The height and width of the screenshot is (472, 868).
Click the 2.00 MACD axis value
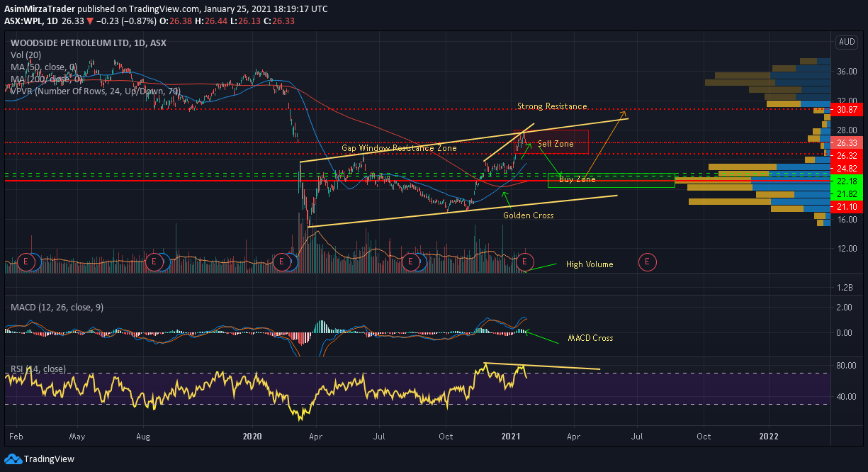(845, 308)
